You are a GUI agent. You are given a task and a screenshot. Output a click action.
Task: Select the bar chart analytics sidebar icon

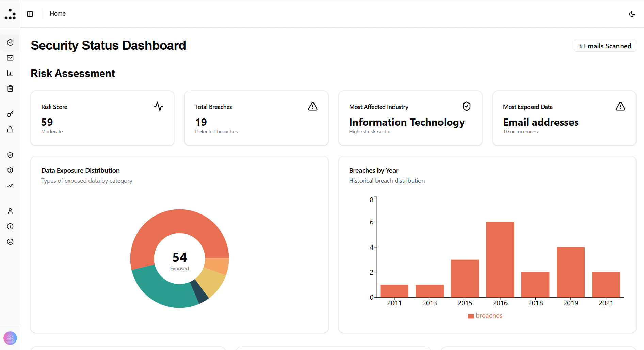pyautogui.click(x=10, y=73)
